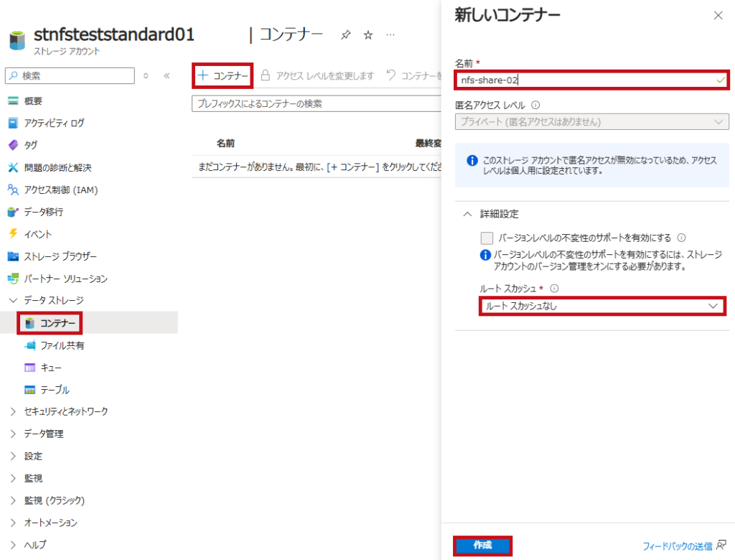This screenshot has height=560, width=735.
Task: Open テーブル under データ ストレージ
Action: coord(49,389)
